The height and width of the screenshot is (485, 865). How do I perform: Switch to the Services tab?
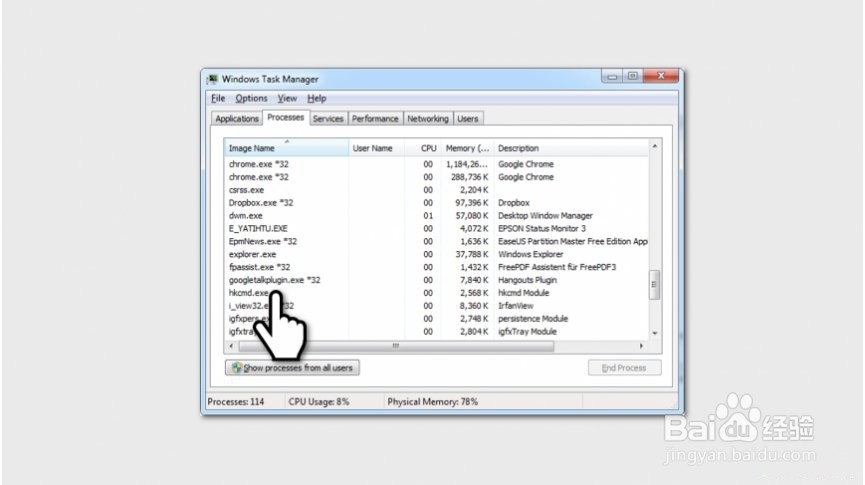pyautogui.click(x=328, y=119)
